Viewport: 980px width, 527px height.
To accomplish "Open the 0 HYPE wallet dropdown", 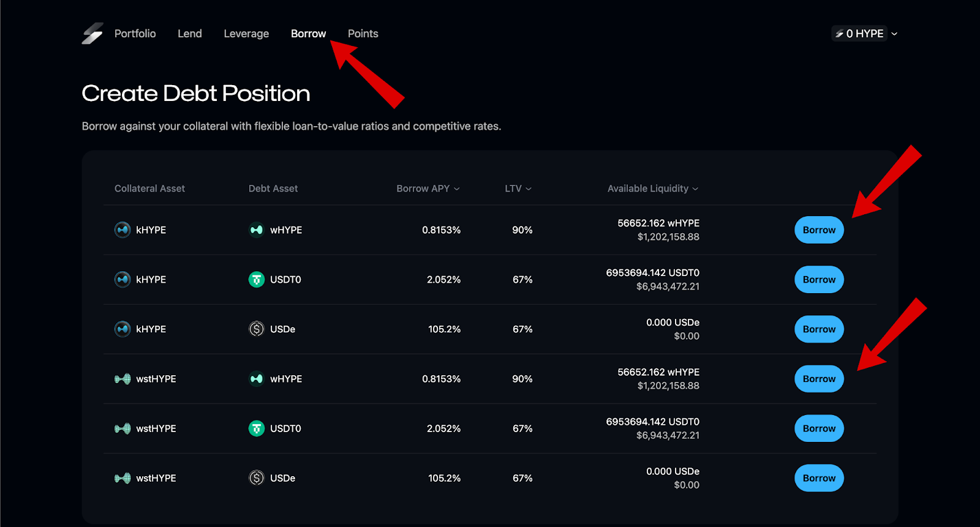I will coord(865,34).
